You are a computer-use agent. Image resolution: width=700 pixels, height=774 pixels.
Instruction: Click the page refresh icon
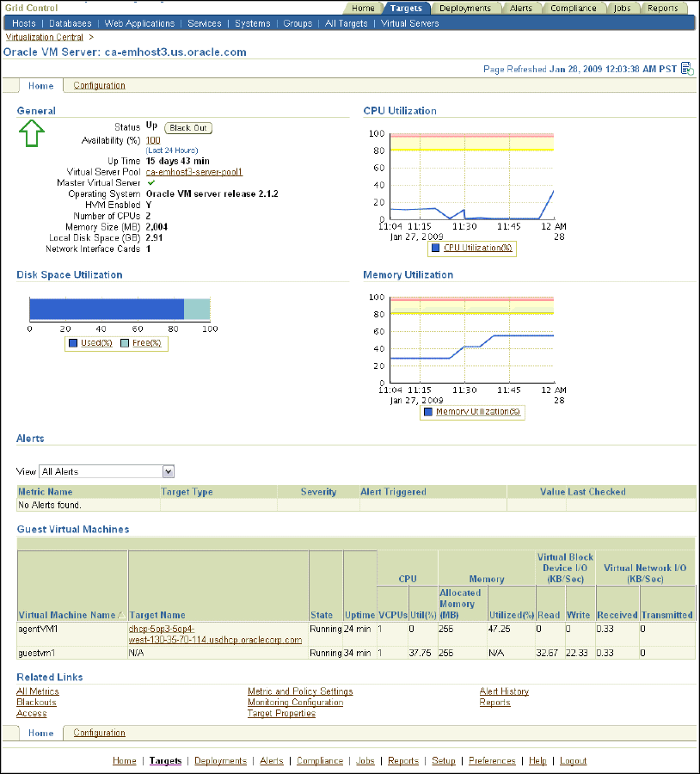[687, 69]
